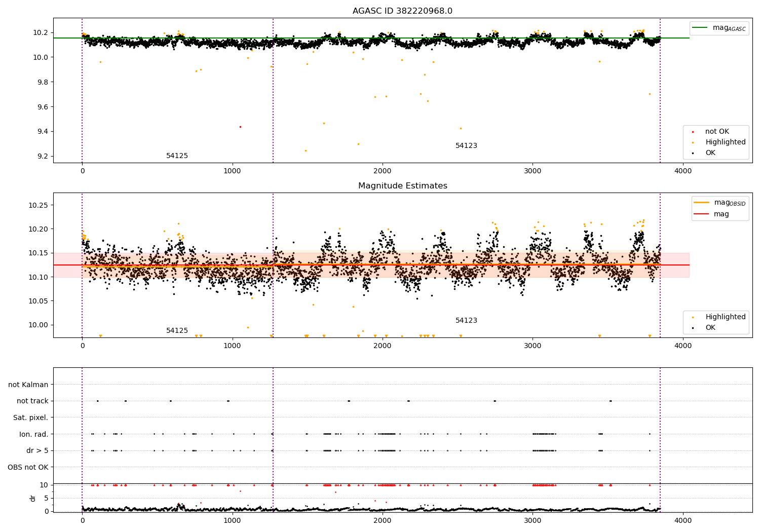Click the "not Kalman" row label
This screenshot has height=532, width=760.
click(x=28, y=385)
